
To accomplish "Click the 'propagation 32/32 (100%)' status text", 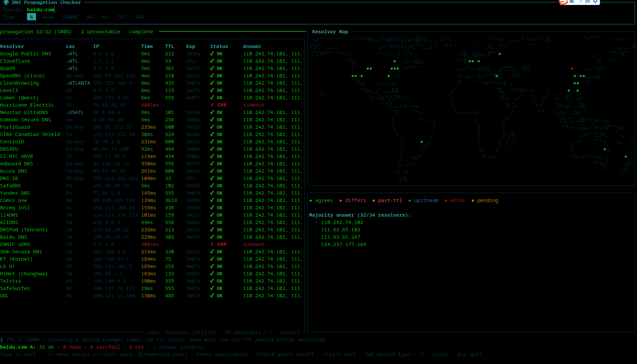I will [36, 32].
